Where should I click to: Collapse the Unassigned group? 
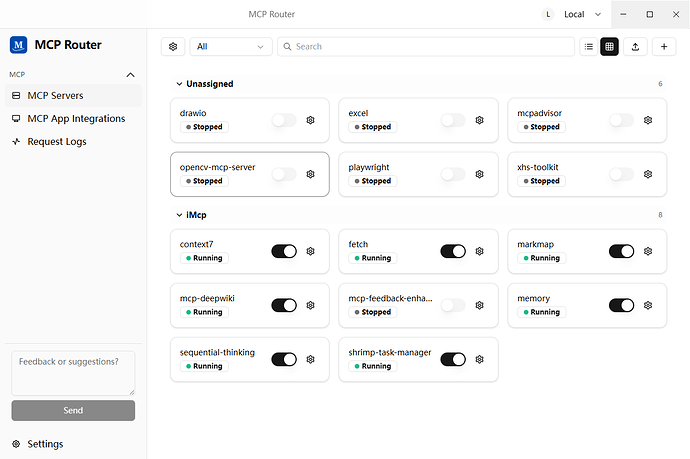[x=179, y=84]
